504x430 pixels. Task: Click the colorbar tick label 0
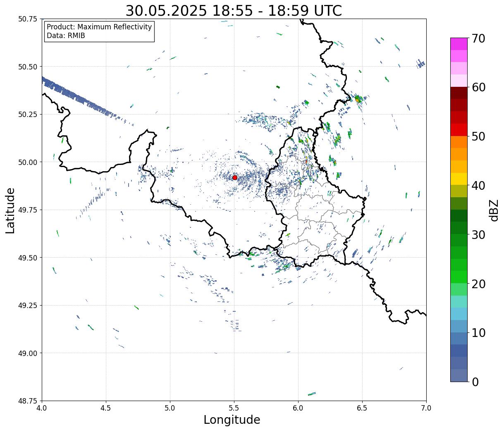click(475, 382)
